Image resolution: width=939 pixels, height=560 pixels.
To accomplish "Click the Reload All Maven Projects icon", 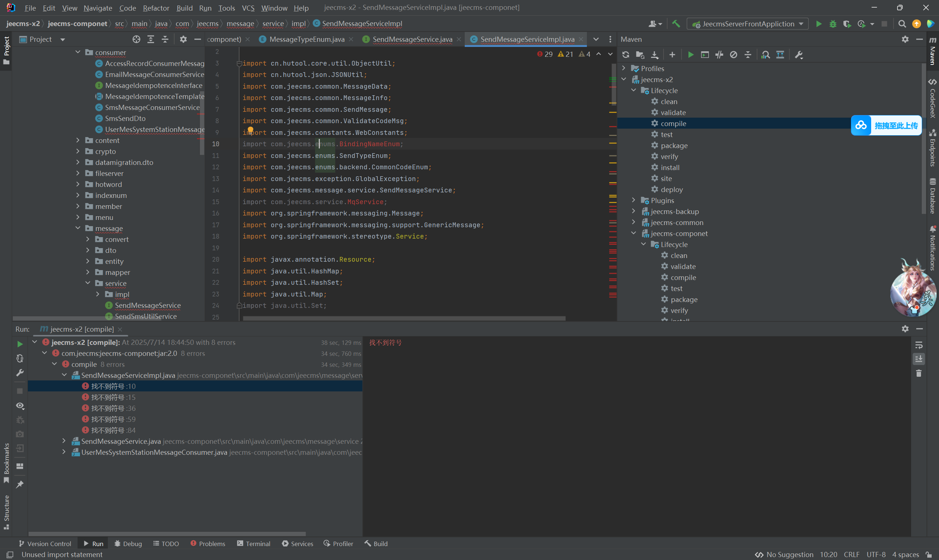I will click(626, 55).
